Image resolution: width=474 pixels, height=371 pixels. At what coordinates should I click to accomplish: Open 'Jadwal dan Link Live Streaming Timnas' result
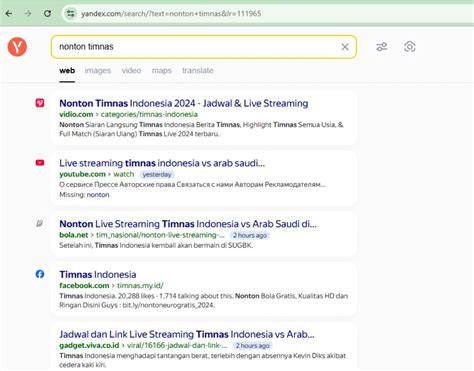pos(187,334)
